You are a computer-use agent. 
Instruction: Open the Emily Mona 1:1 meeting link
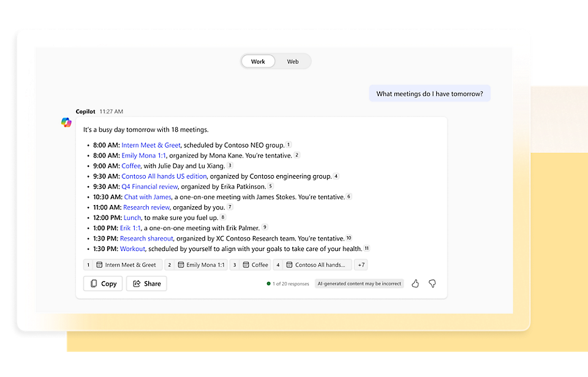tap(143, 155)
